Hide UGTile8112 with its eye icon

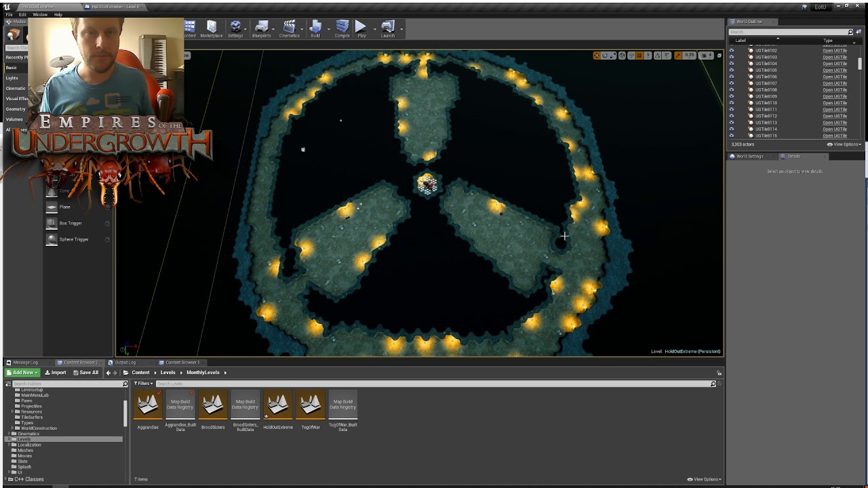pyautogui.click(x=731, y=116)
